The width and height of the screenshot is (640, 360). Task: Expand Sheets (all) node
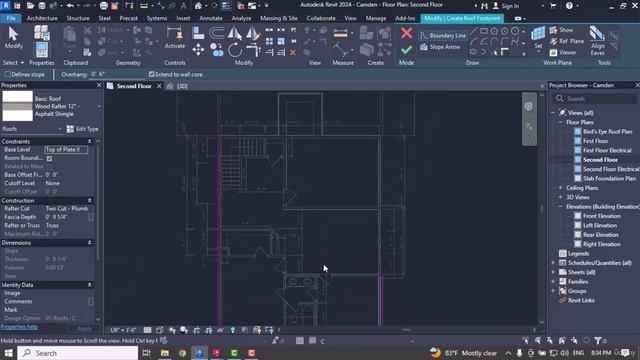[553, 272]
